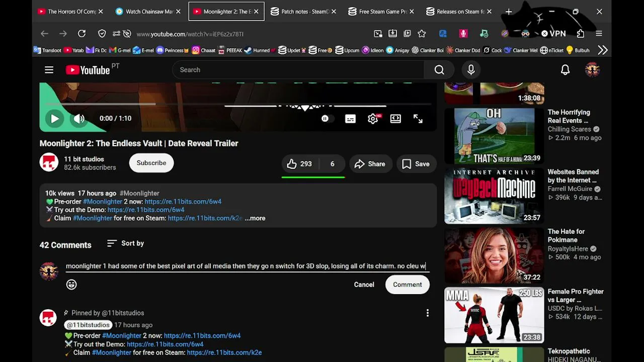
Task: Open the browser downloads icon
Action: tap(392, 34)
